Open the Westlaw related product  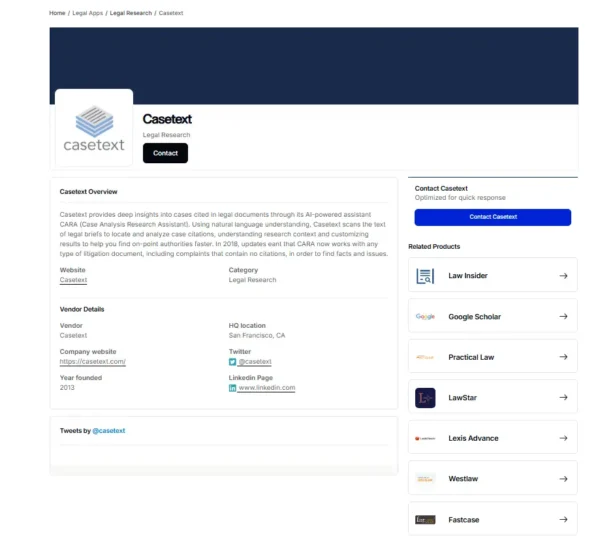(492, 478)
